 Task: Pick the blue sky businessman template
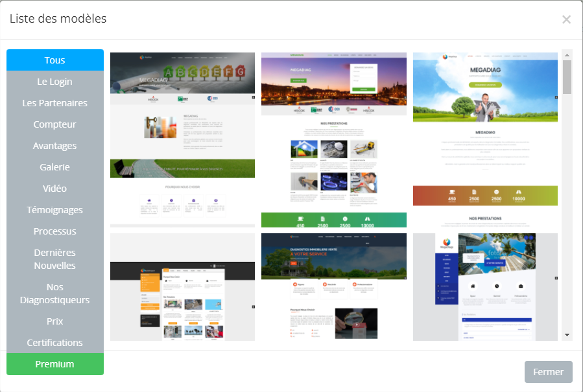point(485,140)
